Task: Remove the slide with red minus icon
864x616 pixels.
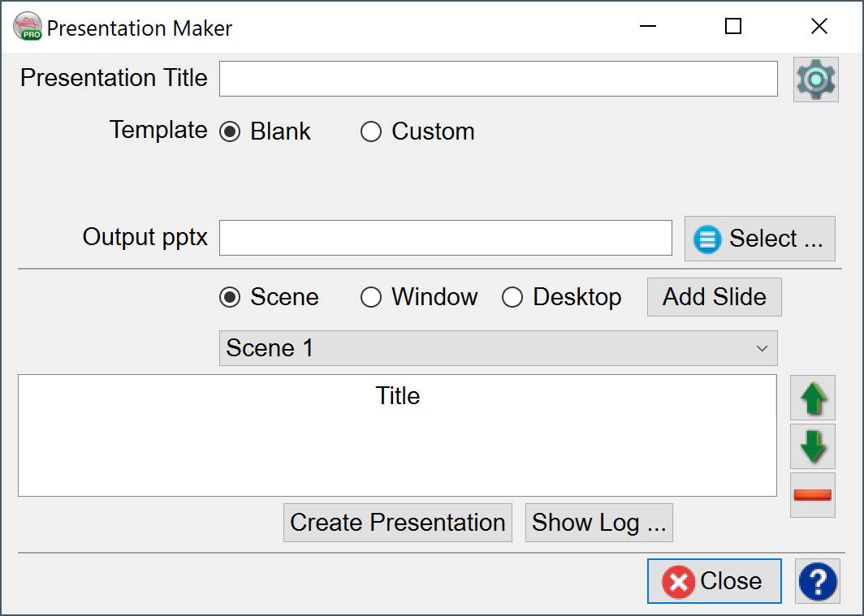Action: [812, 495]
